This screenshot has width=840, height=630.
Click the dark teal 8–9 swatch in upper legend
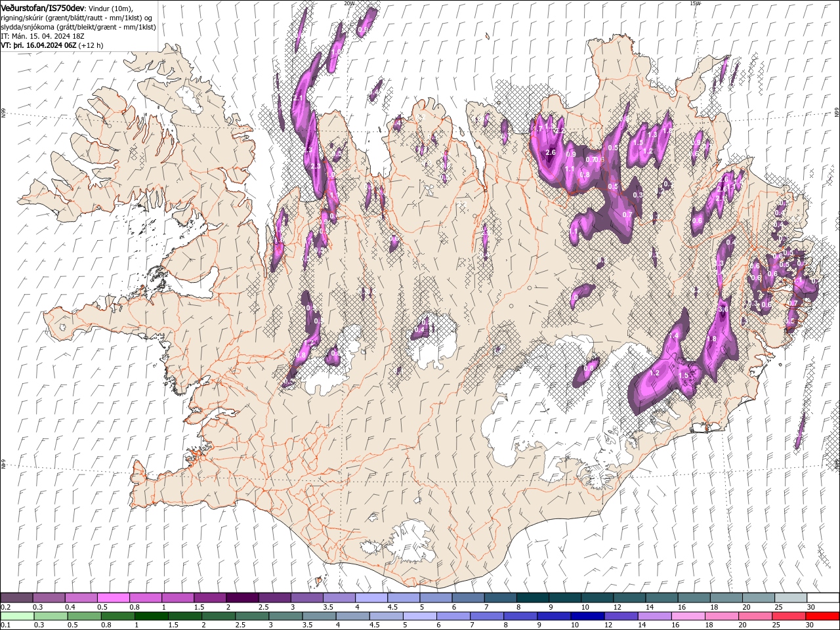(x=532, y=598)
